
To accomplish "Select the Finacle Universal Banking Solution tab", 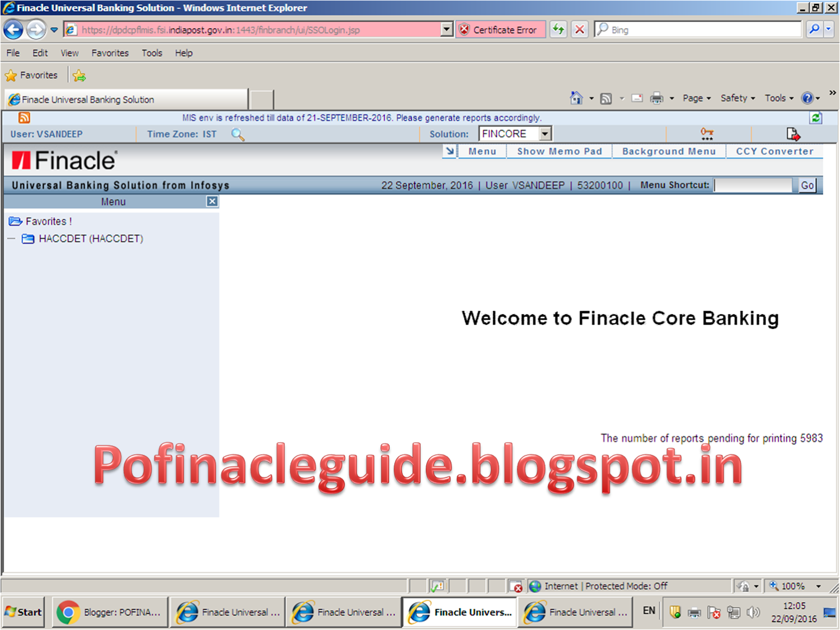I will [126, 99].
